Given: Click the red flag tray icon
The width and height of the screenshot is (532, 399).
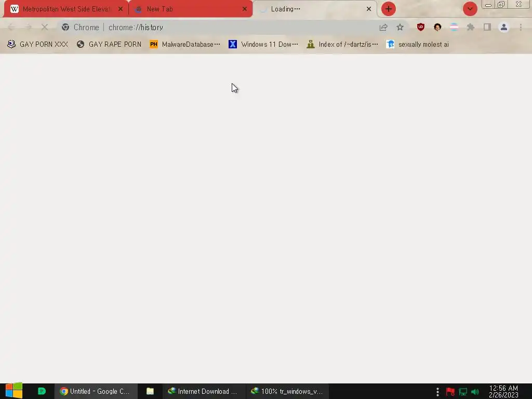Looking at the screenshot, I should (450, 392).
